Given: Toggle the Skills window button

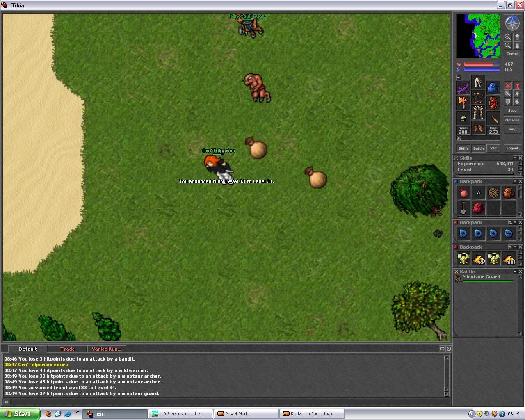Looking at the screenshot, I should pyautogui.click(x=463, y=148).
